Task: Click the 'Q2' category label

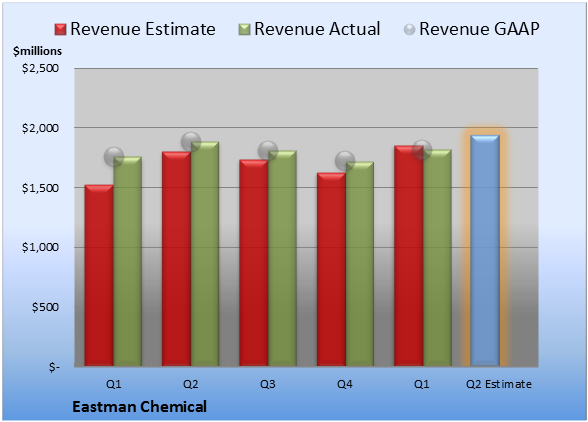Action: 190,384
